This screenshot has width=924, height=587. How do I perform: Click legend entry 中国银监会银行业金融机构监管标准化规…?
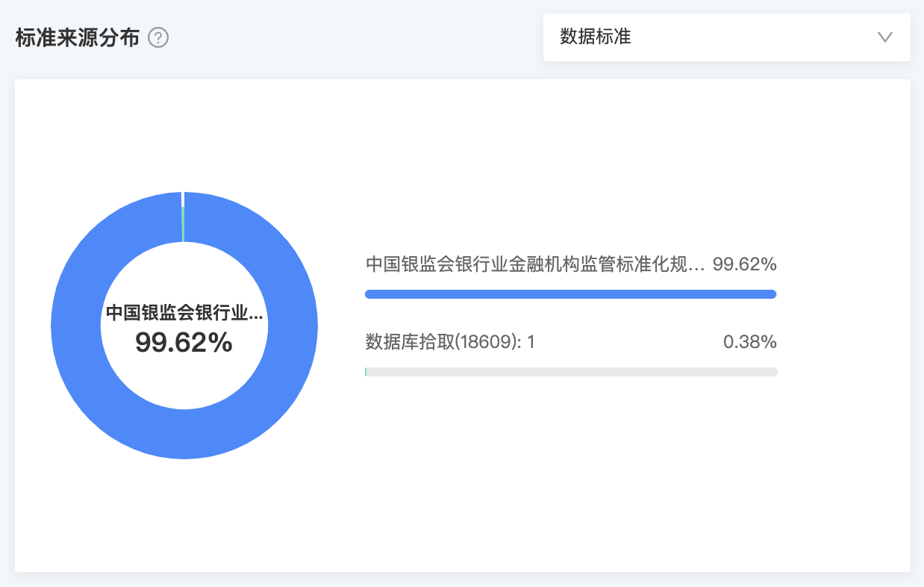click(534, 264)
